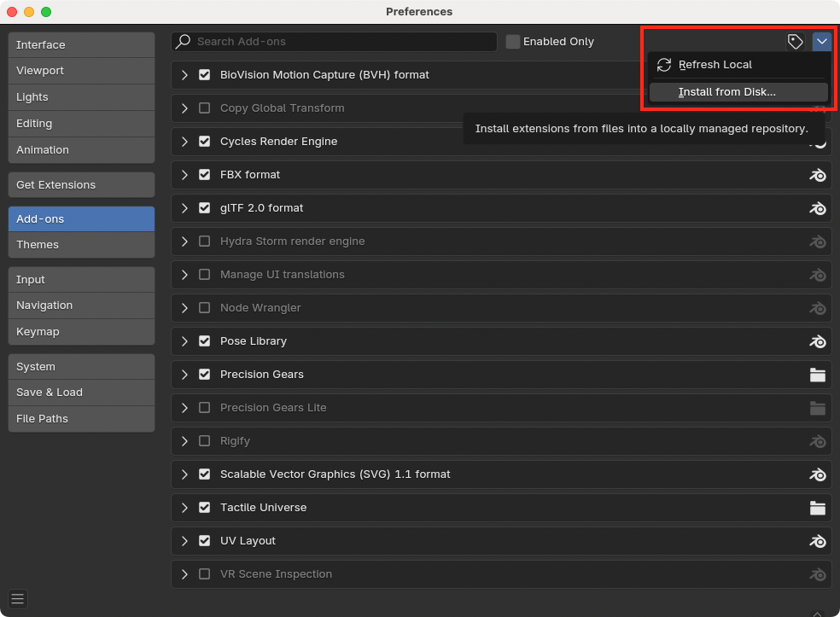Screen dimensions: 840x617
Task: Switch to the Themes preferences section
Action: [x=81, y=244]
